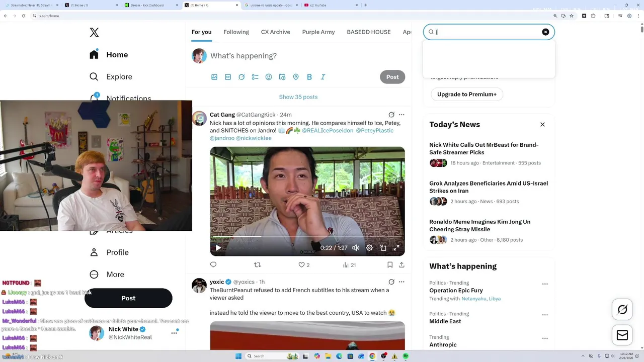Viewport: 644px width, 362px height.
Task: Switch to the Purple Army tab
Action: pyautogui.click(x=318, y=32)
